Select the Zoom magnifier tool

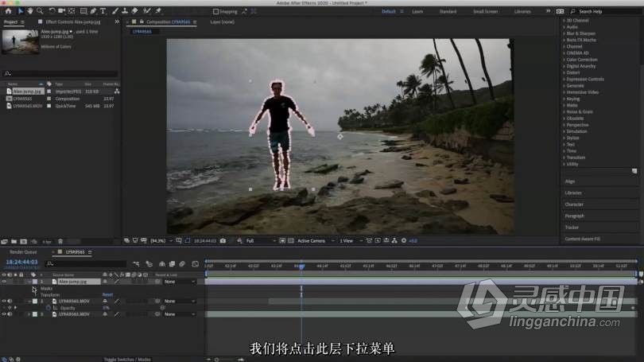point(41,11)
